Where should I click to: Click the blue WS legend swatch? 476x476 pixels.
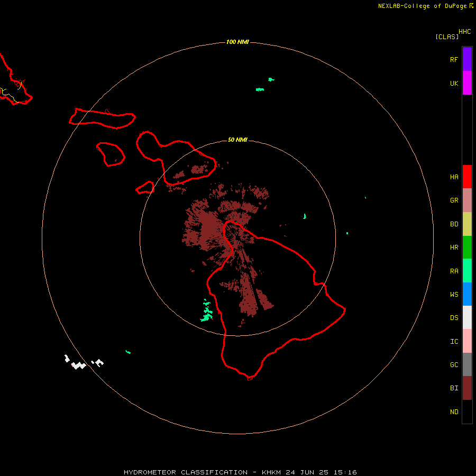[467, 294]
